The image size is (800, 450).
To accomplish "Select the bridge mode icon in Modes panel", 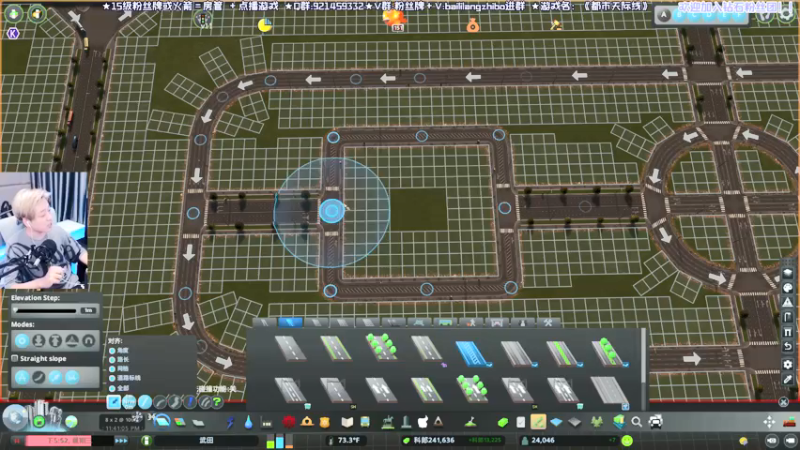I will click(x=72, y=340).
